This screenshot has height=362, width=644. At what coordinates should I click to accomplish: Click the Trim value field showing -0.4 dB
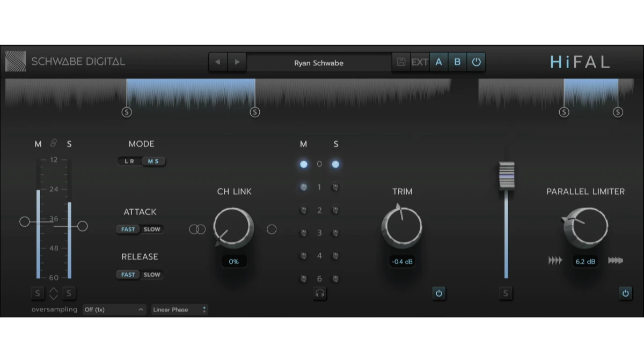pos(402,262)
